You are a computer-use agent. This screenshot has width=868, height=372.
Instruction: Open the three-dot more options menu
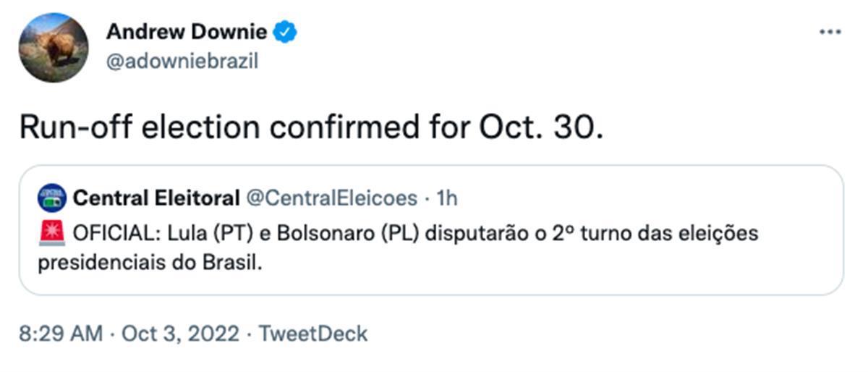pos(830,33)
